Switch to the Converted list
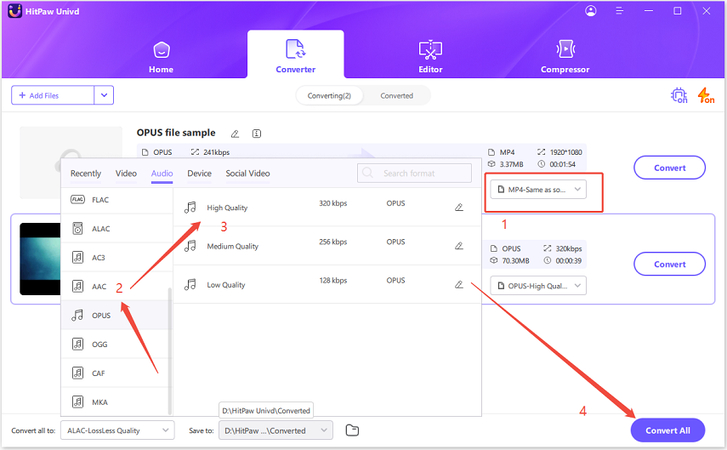 coord(396,95)
